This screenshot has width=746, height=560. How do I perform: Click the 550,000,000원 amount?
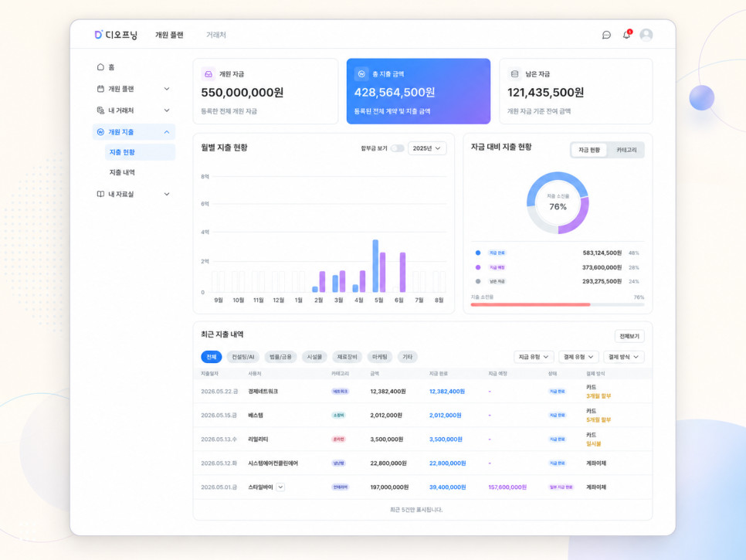[242, 92]
